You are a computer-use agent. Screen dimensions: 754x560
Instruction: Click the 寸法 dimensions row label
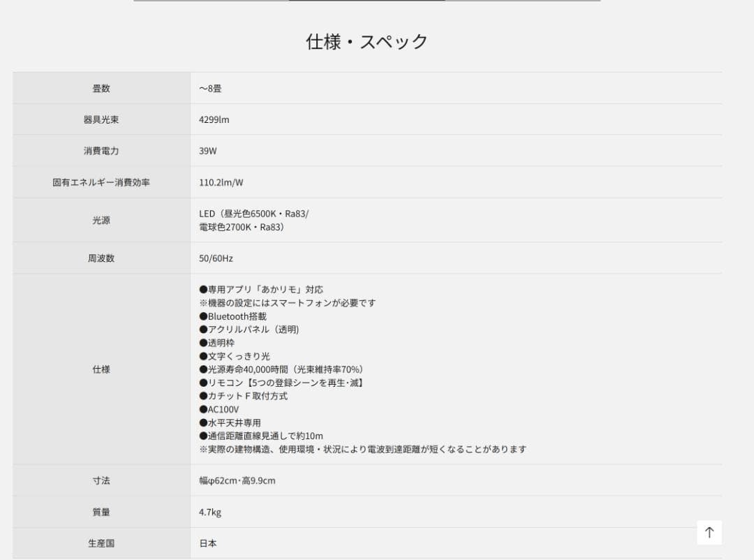[100, 480]
